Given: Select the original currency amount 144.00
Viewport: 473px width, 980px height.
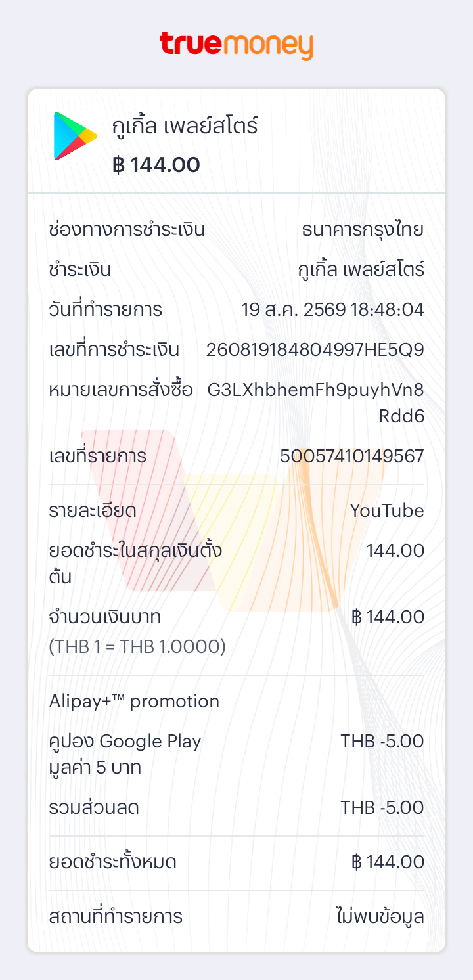Looking at the screenshot, I should 395,551.
